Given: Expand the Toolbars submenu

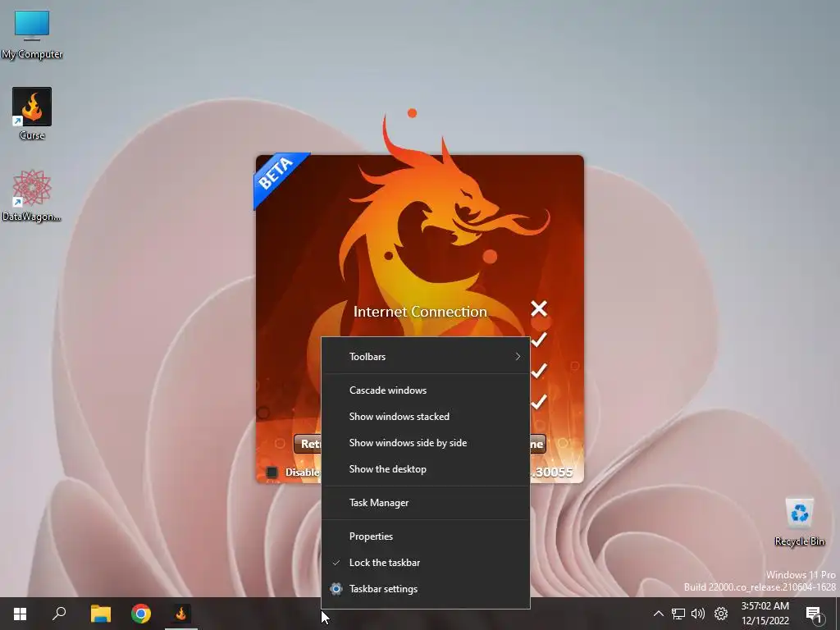Looking at the screenshot, I should tap(426, 356).
